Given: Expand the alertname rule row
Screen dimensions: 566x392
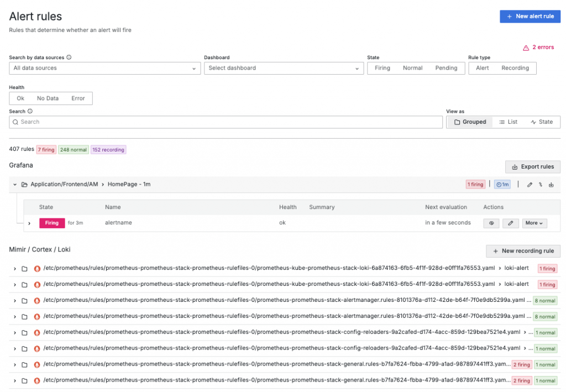Looking at the screenshot, I should [x=29, y=223].
